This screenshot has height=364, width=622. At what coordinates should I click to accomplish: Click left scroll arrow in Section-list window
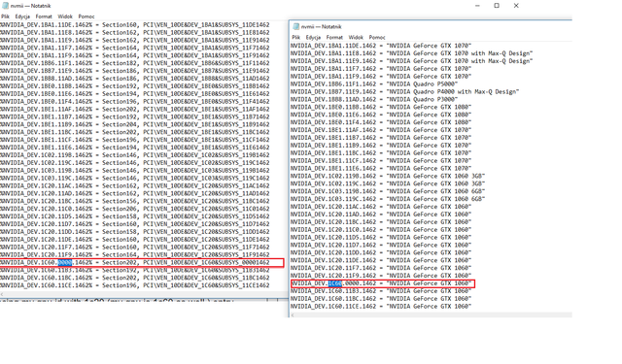pyautogui.click(x=2, y=294)
